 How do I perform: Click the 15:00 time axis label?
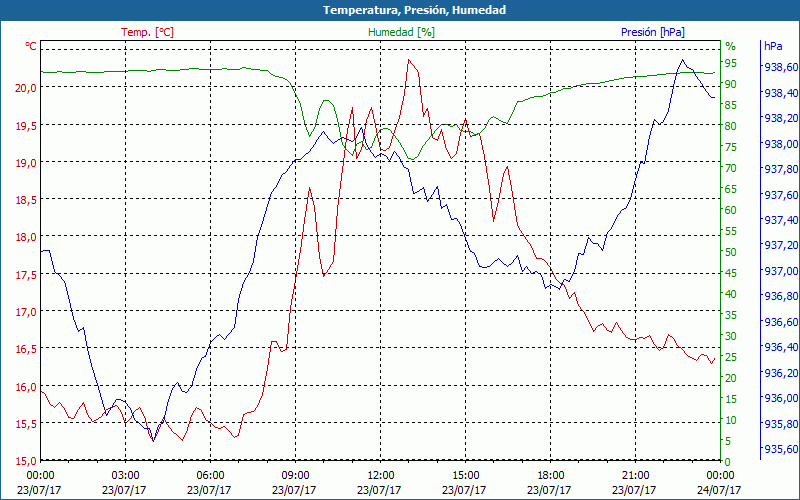pos(465,476)
